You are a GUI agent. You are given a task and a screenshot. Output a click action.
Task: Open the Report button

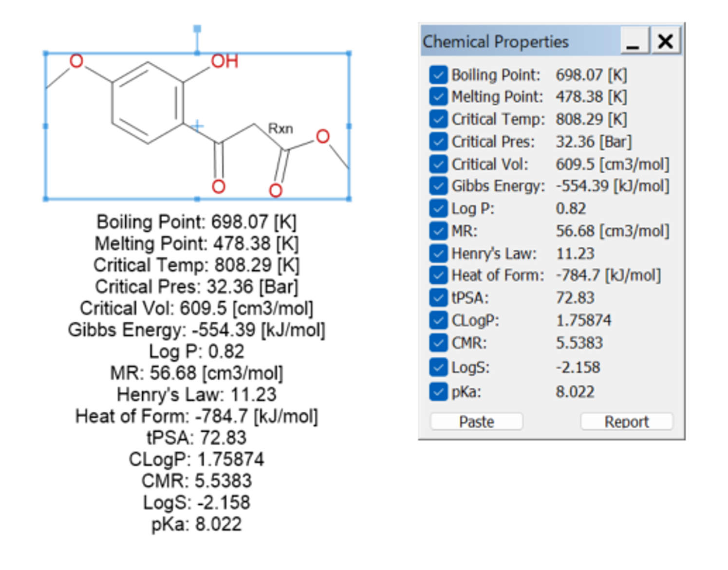(x=626, y=422)
